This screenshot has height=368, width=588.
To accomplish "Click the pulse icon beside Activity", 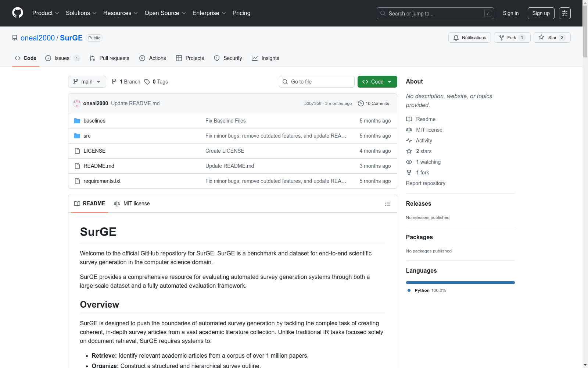I will 409,141.
